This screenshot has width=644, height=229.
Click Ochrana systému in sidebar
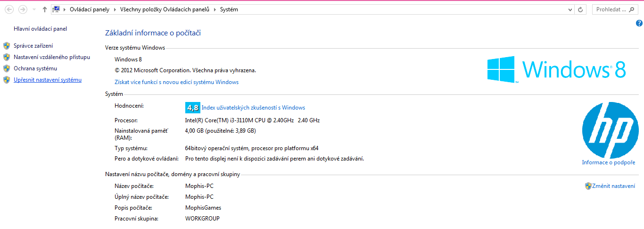click(35, 68)
